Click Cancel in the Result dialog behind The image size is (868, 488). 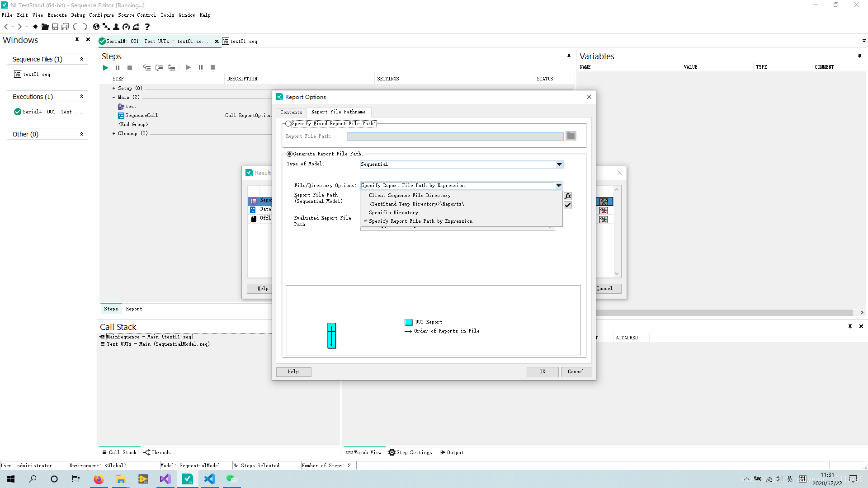click(608, 289)
